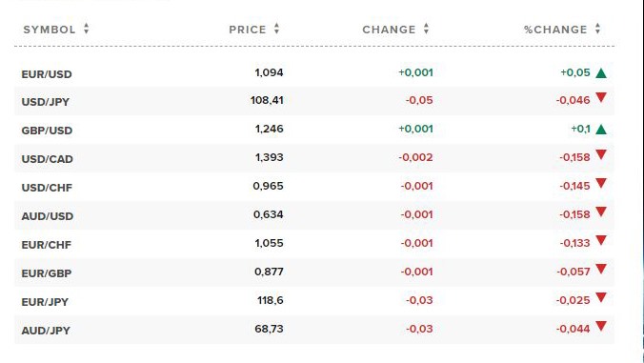Select the AUD/USD price value 0,634
644x363 pixels.
coord(269,214)
